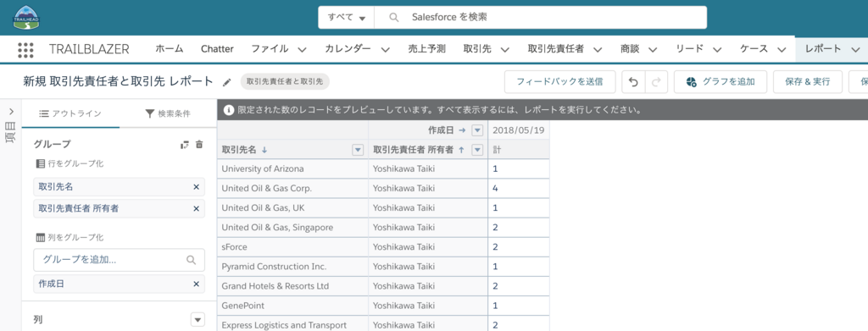868x331 pixels.
Task: Click the Pyramid Construction Inc. cell
Action: pyautogui.click(x=292, y=267)
